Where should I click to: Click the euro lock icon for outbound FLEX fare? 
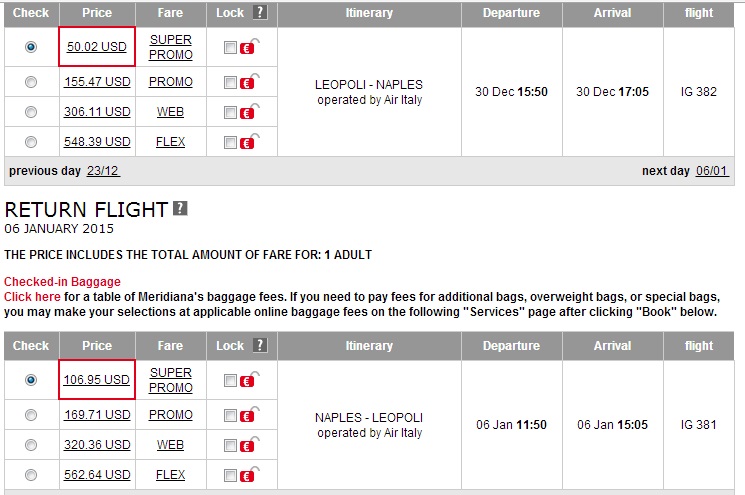click(247, 142)
